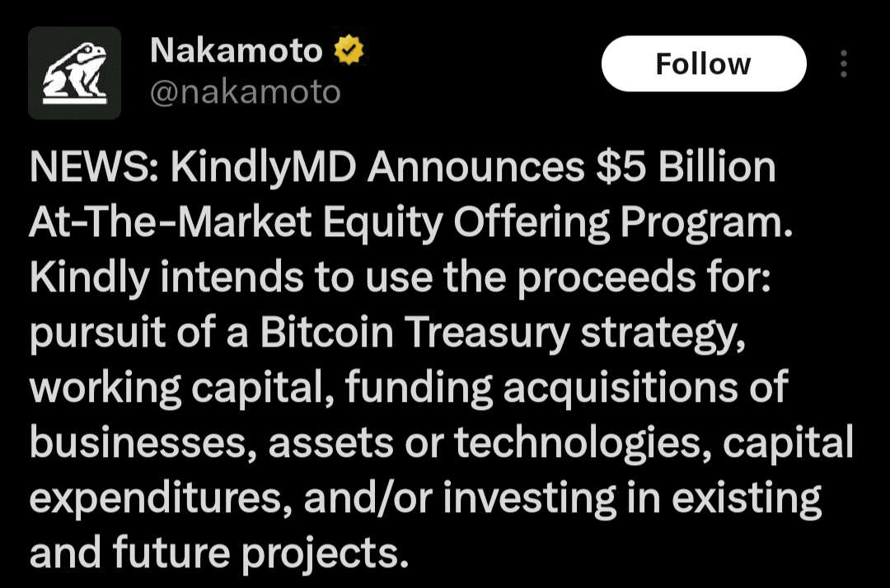The height and width of the screenshot is (588, 890).
Task: Click the word proceeds in the post
Action: 607,278
